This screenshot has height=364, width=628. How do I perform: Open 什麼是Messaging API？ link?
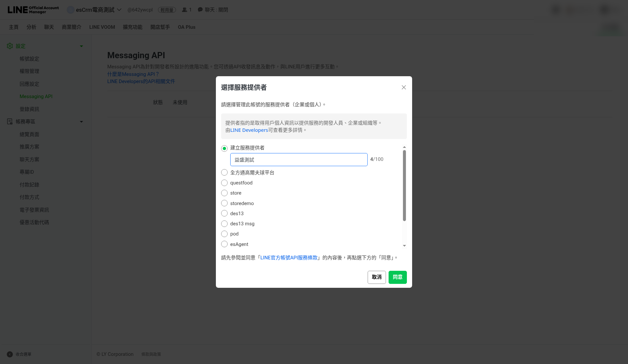tap(133, 74)
